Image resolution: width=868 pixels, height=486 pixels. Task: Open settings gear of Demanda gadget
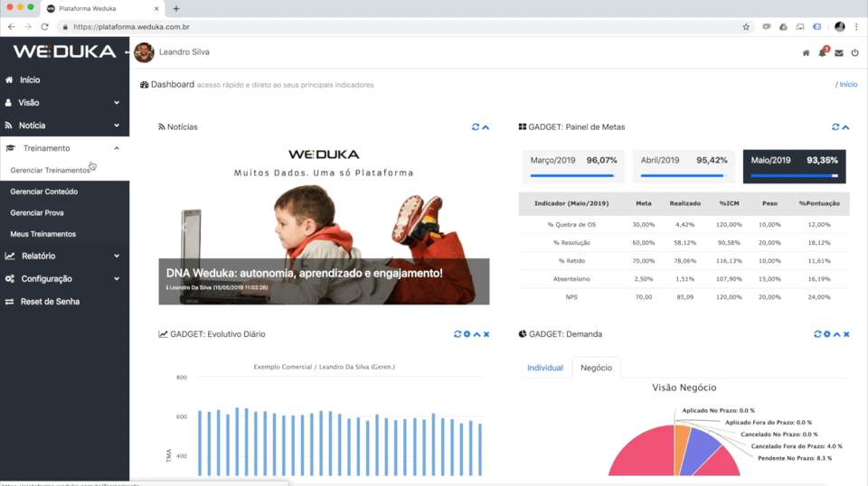(826, 334)
